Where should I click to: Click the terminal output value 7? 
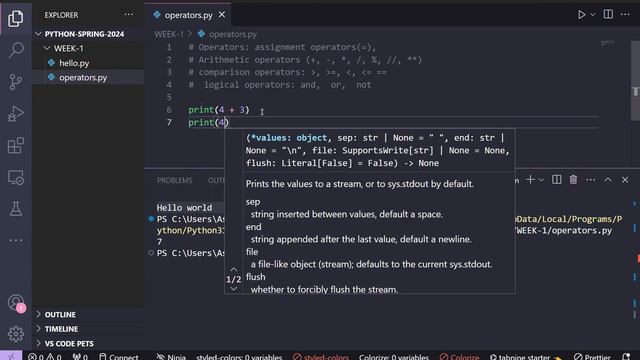tap(160, 242)
